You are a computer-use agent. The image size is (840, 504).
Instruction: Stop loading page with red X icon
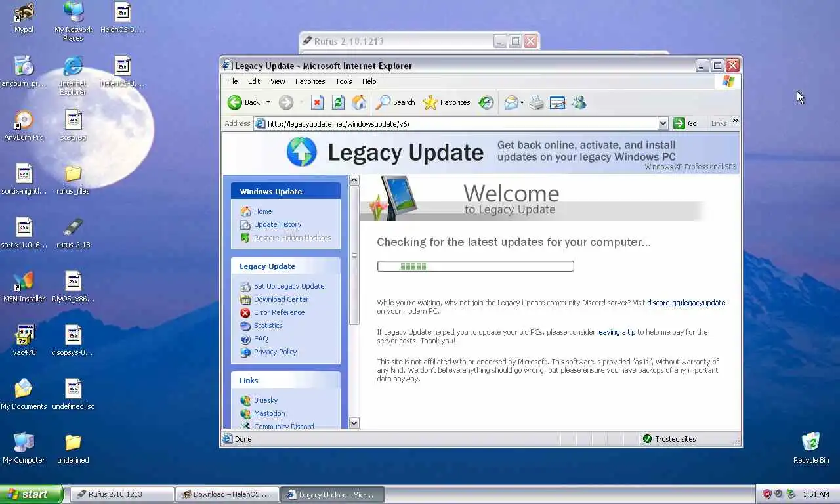click(x=317, y=102)
